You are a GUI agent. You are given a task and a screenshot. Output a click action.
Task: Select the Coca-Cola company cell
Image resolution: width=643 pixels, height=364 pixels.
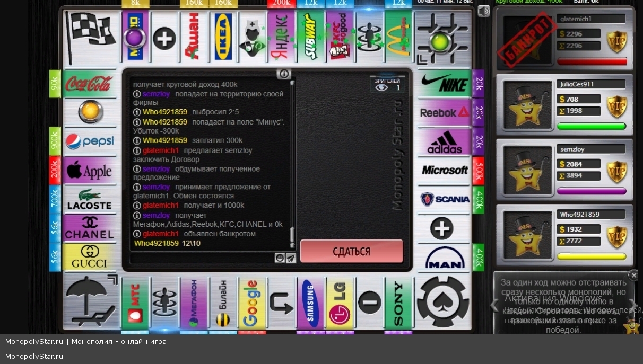(x=89, y=84)
